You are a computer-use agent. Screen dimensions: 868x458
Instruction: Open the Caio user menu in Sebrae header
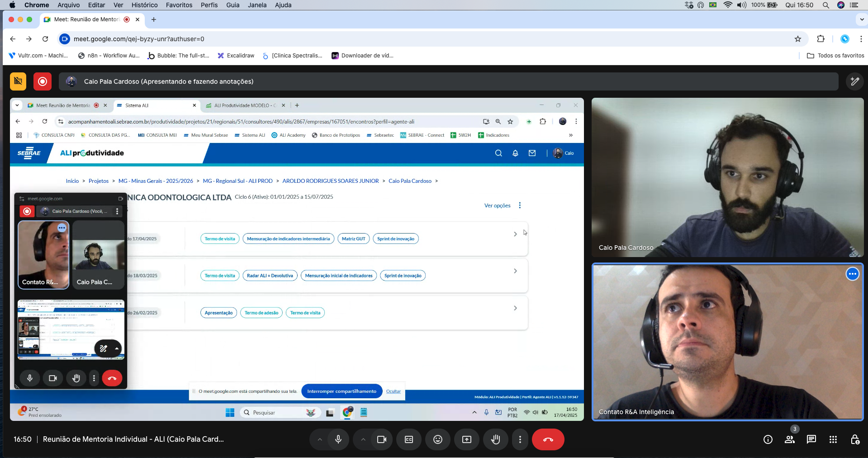(564, 153)
